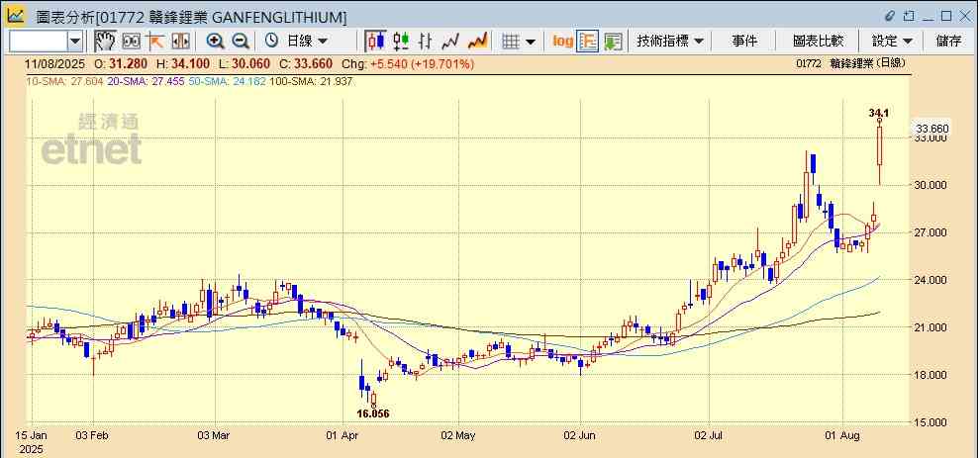This screenshot has height=458, width=980.
Task: Click the paperclip attach icon
Action: point(891,16)
